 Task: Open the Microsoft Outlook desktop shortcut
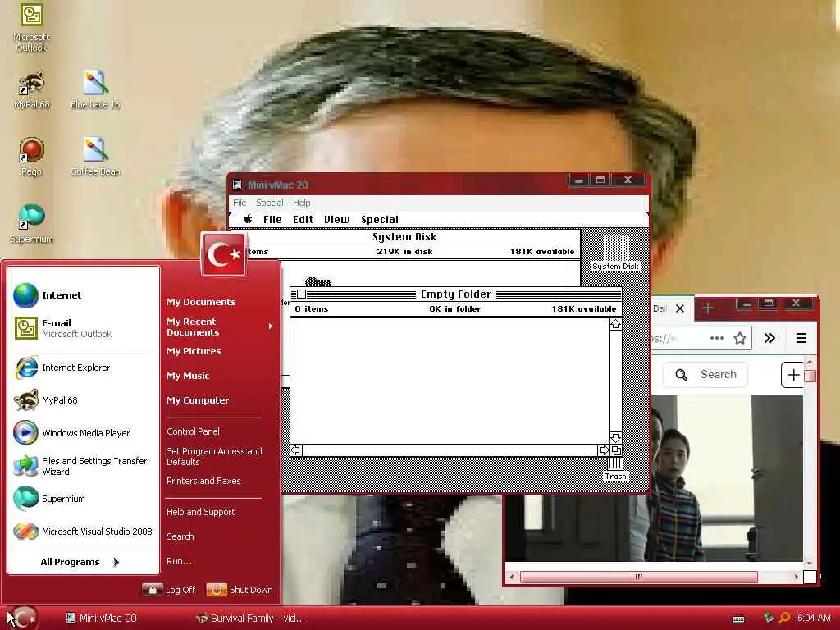click(31, 27)
